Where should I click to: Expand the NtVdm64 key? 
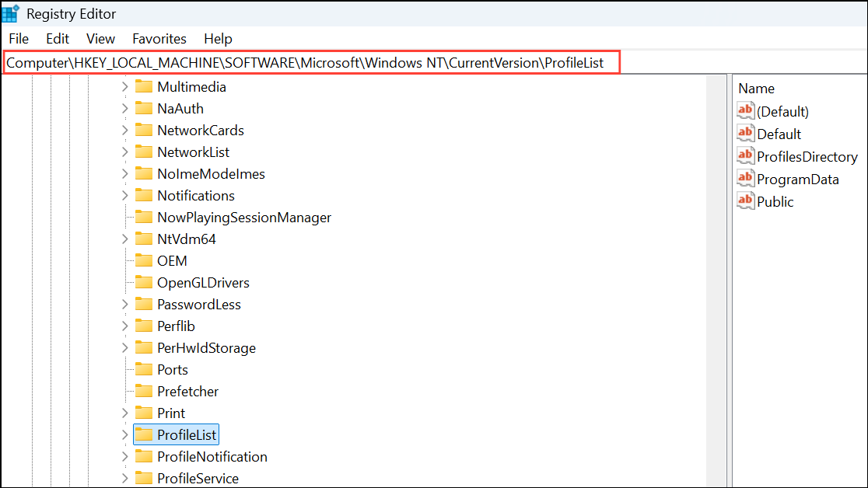(x=125, y=239)
